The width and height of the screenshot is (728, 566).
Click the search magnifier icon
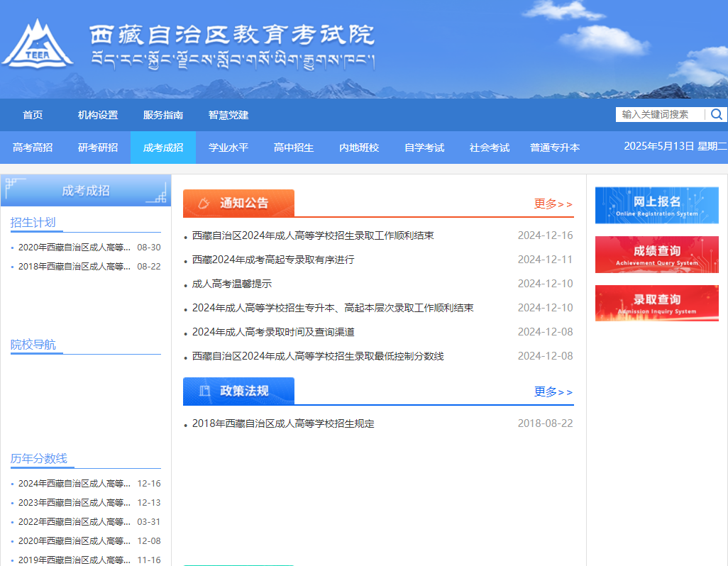tap(717, 114)
